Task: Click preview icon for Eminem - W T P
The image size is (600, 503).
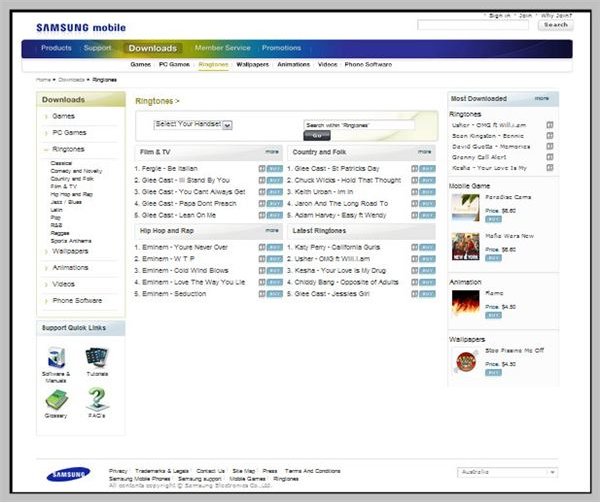Action: point(262,259)
